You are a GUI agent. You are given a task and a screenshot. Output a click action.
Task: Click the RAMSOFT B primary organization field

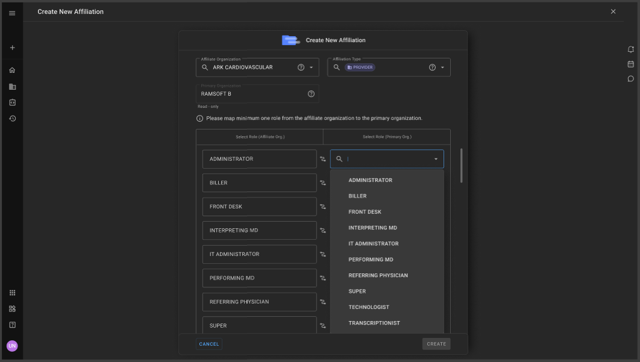[257, 94]
